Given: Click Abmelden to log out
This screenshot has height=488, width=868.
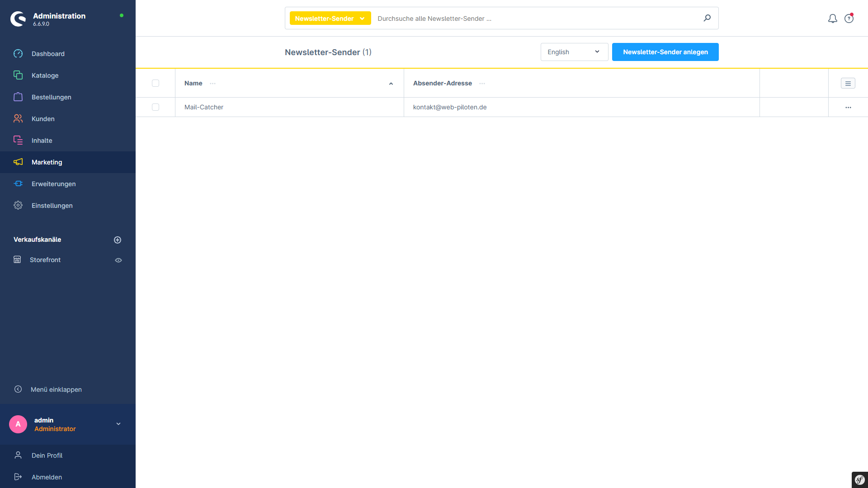Looking at the screenshot, I should [x=47, y=477].
